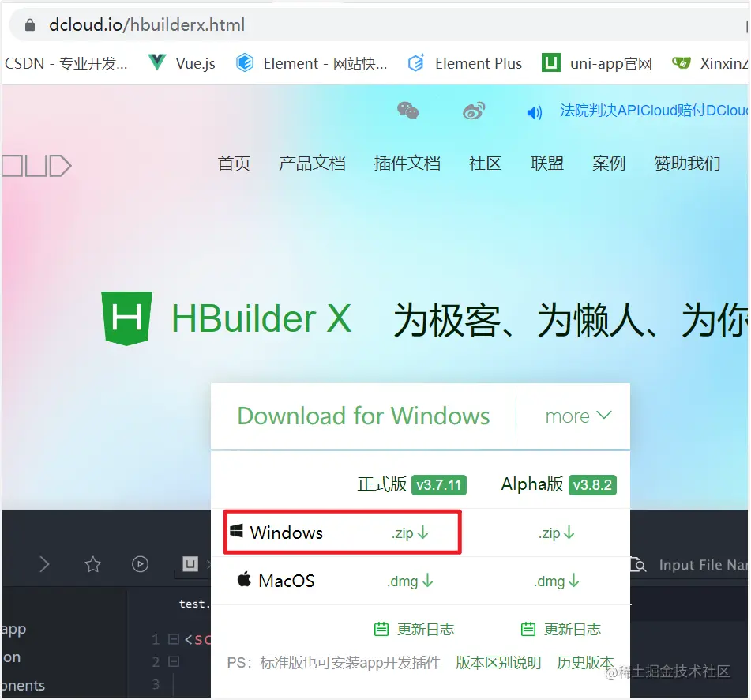Open the 联盟 menu item

[x=547, y=164]
